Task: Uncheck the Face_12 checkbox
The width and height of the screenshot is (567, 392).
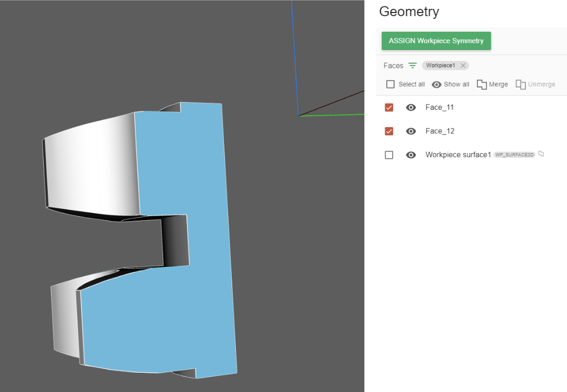Action: pyautogui.click(x=389, y=131)
